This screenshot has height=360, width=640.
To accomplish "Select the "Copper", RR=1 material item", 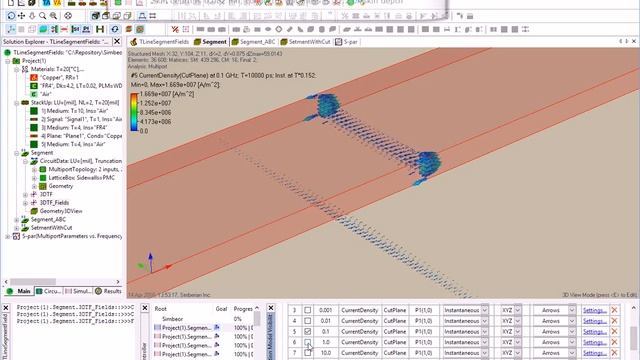I will click(x=54, y=78).
